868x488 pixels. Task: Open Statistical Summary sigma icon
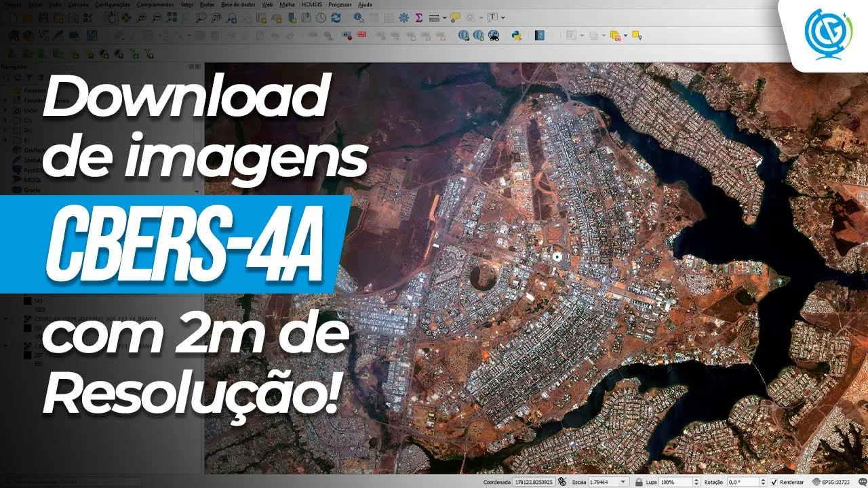419,18
